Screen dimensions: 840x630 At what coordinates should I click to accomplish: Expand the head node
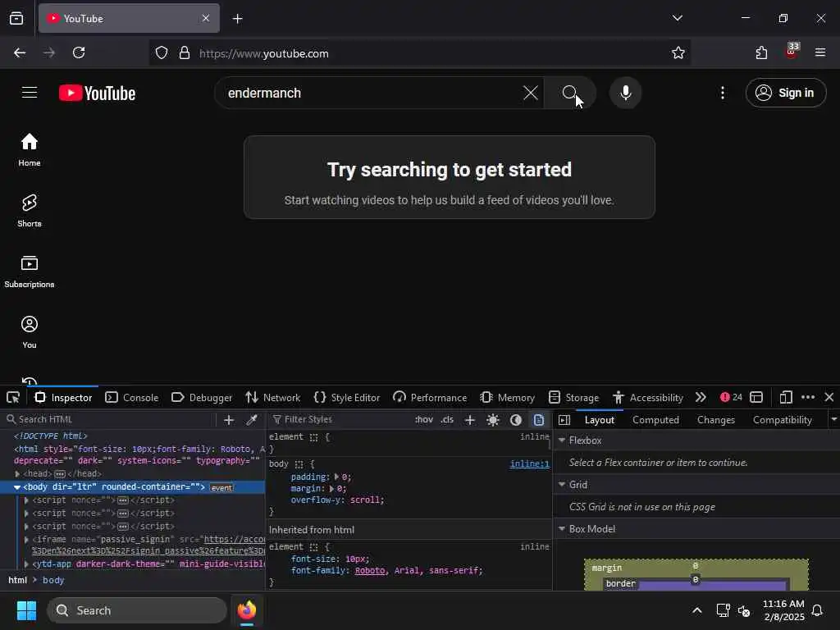coord(17,474)
